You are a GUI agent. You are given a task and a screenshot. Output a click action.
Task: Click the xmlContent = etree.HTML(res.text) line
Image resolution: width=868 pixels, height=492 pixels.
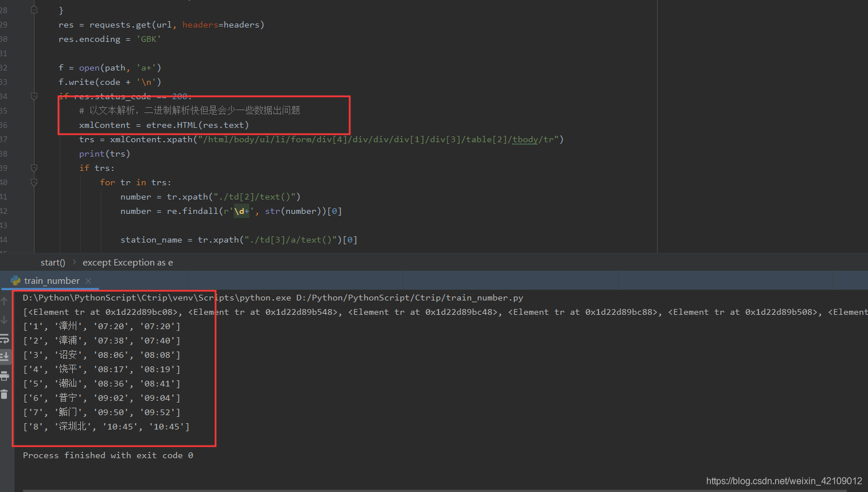[164, 125]
